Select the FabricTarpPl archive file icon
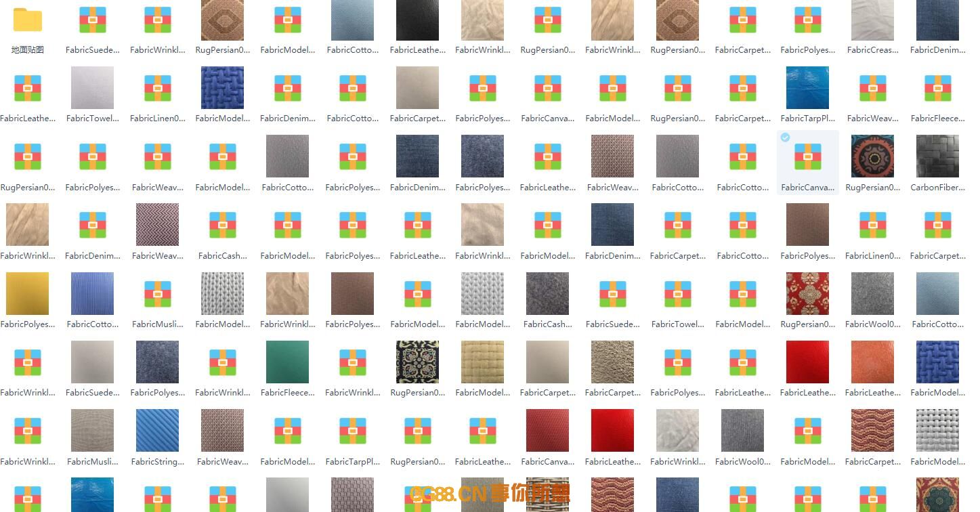This screenshot has width=980, height=512. (x=352, y=431)
